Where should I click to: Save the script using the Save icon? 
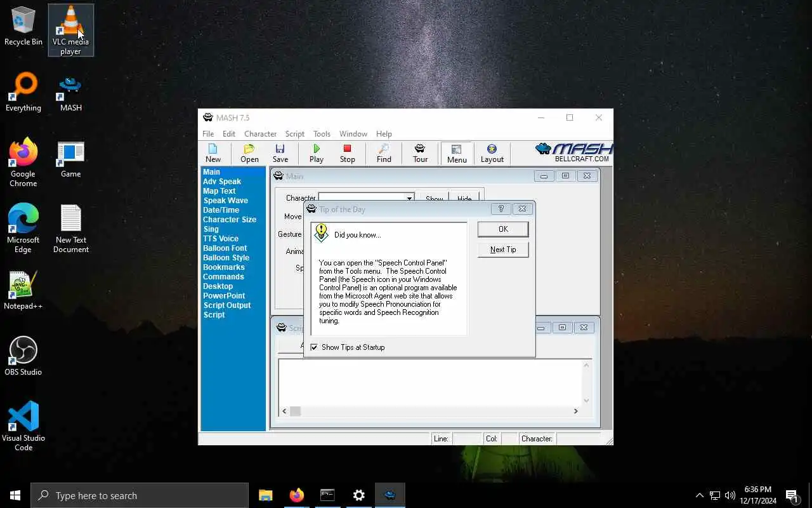280,153
